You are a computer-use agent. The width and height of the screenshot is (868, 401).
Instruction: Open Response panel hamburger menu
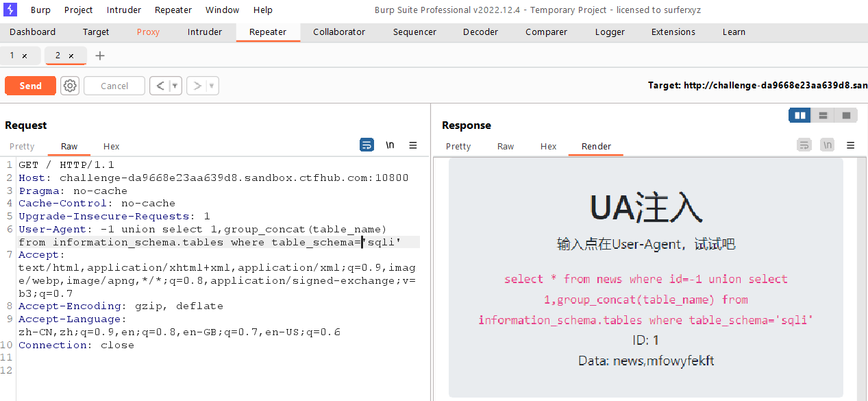pos(851,145)
